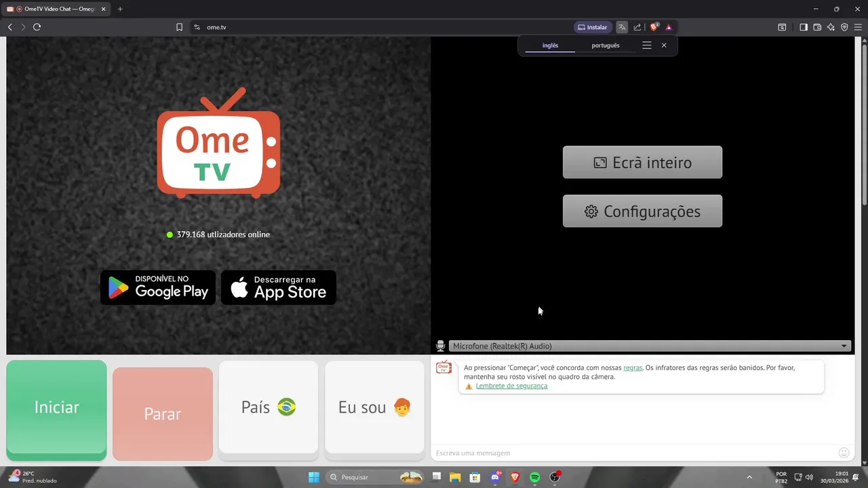
Task: Open the Lembrete de segurança link
Action: click(511, 386)
